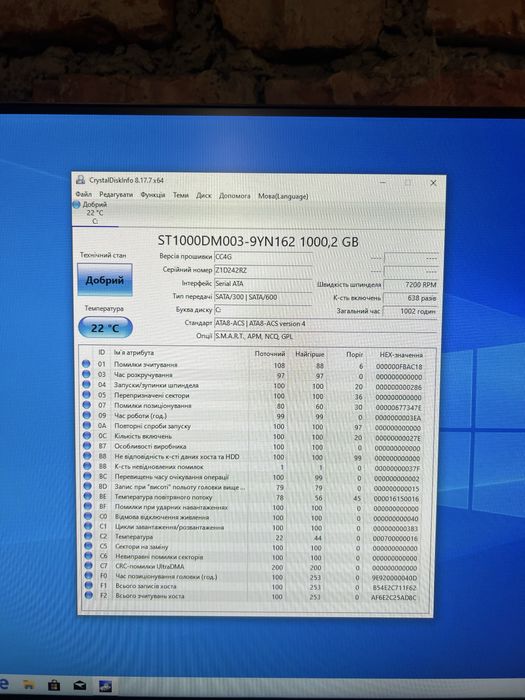Click the К-сть невідновлених помилок row

[253, 467]
